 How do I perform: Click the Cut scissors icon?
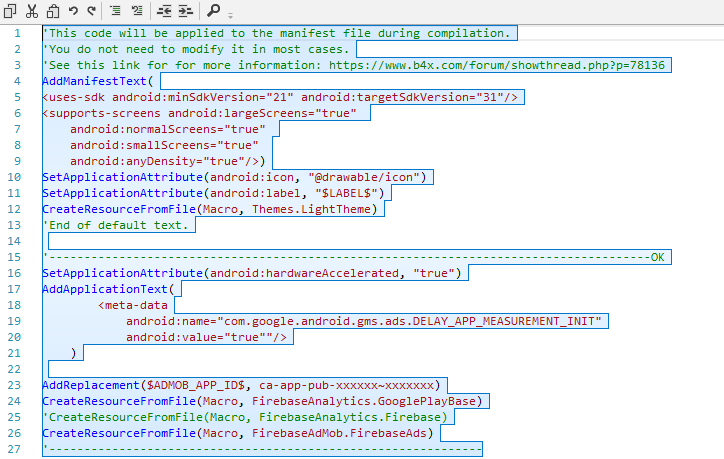(31, 10)
